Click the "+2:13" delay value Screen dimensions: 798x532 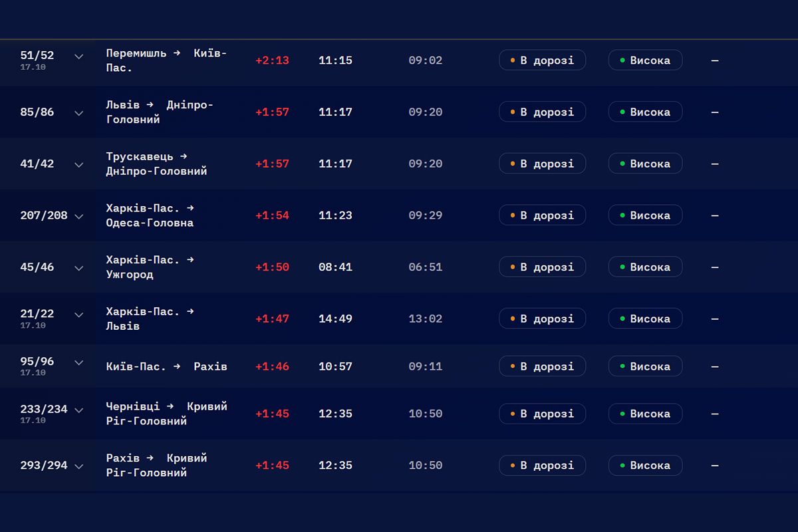[272, 61]
